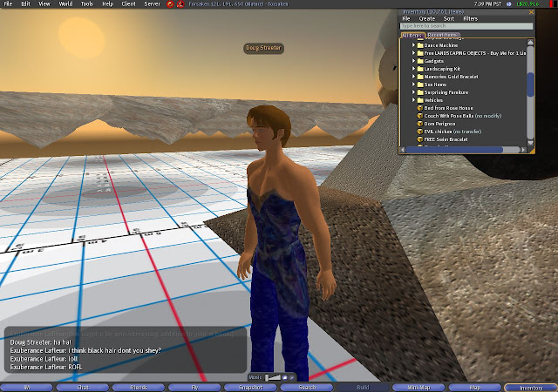Open the Inventory Filters menu
The width and height of the screenshot is (558, 392).
471,18
